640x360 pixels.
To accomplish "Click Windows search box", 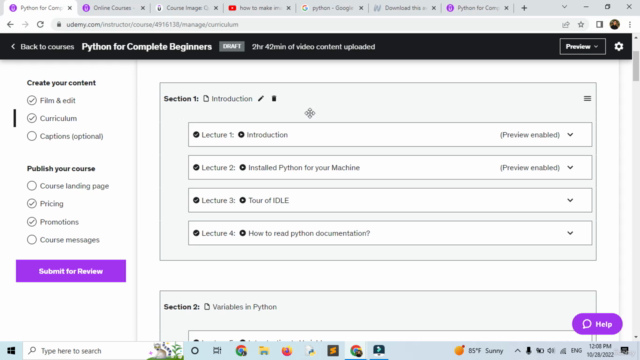I will [104, 351].
